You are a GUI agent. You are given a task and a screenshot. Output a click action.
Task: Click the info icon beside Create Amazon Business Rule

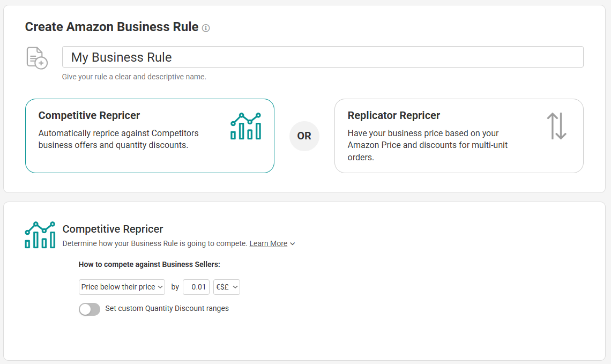(206, 28)
